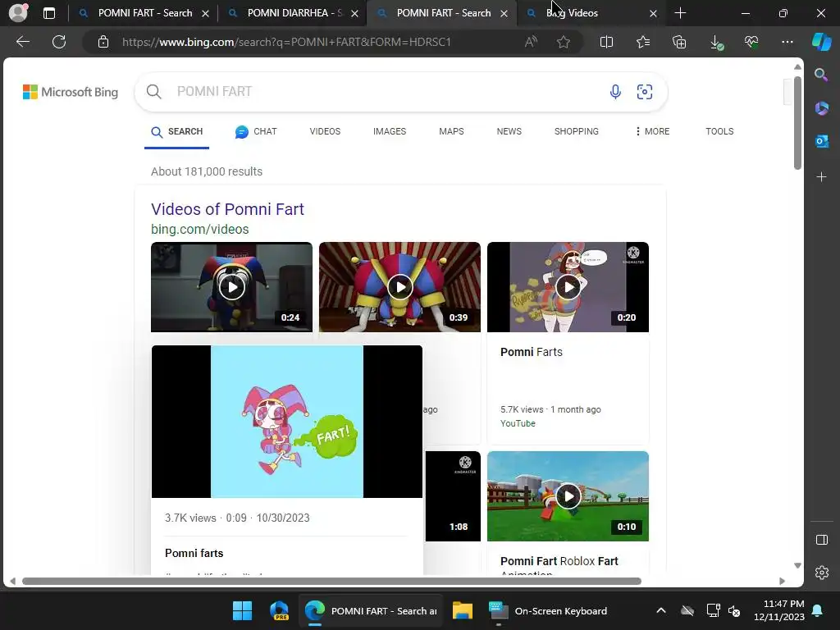840x630 pixels.
Task: Close the POMNI DIARRHEA tab
Action: coord(354,13)
